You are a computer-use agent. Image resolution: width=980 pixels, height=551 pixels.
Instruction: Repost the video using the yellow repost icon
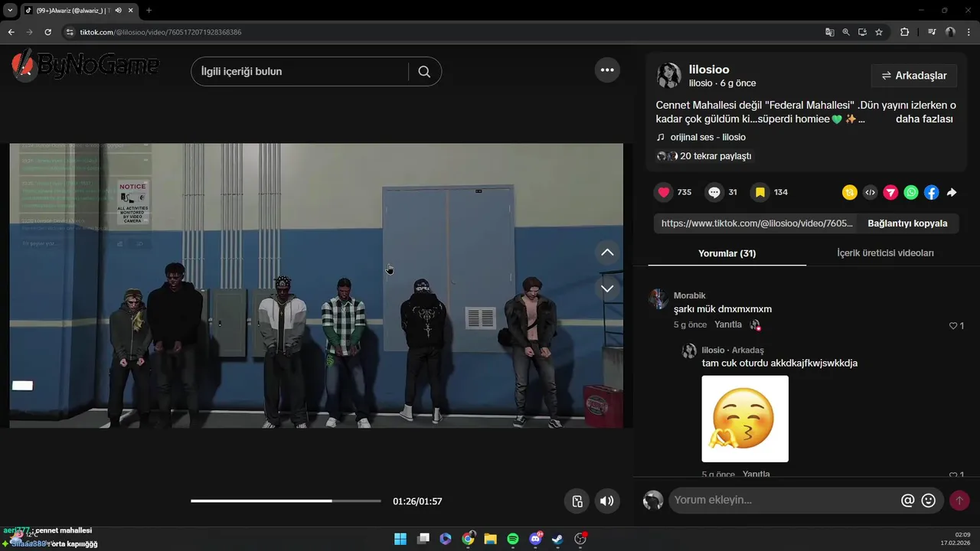pyautogui.click(x=850, y=193)
